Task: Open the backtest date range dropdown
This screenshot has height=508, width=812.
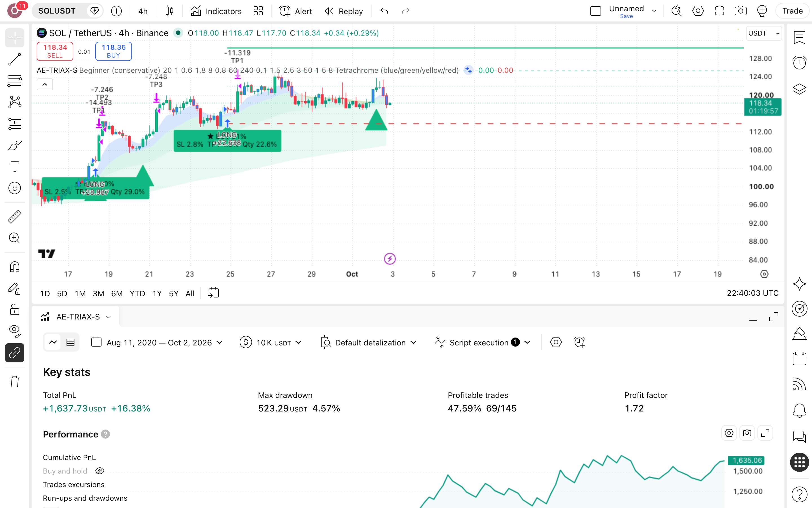Action: (157, 342)
